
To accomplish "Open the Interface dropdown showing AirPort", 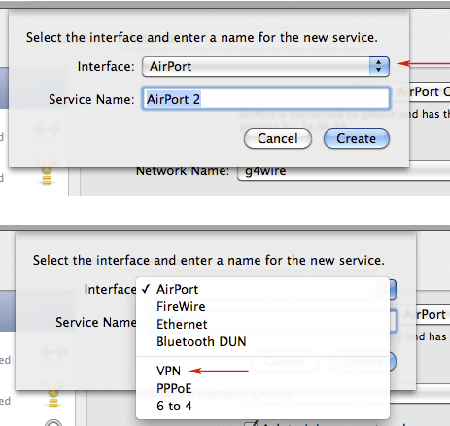I will coord(266,66).
